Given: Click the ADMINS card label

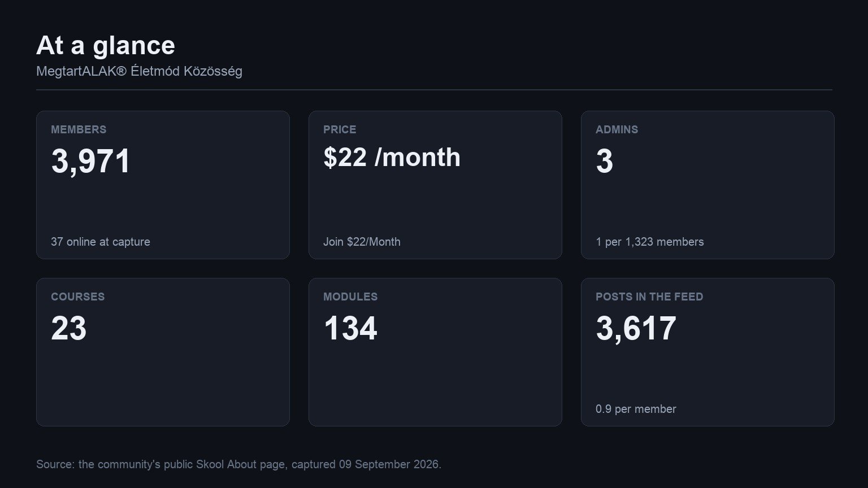Looking at the screenshot, I should (617, 129).
